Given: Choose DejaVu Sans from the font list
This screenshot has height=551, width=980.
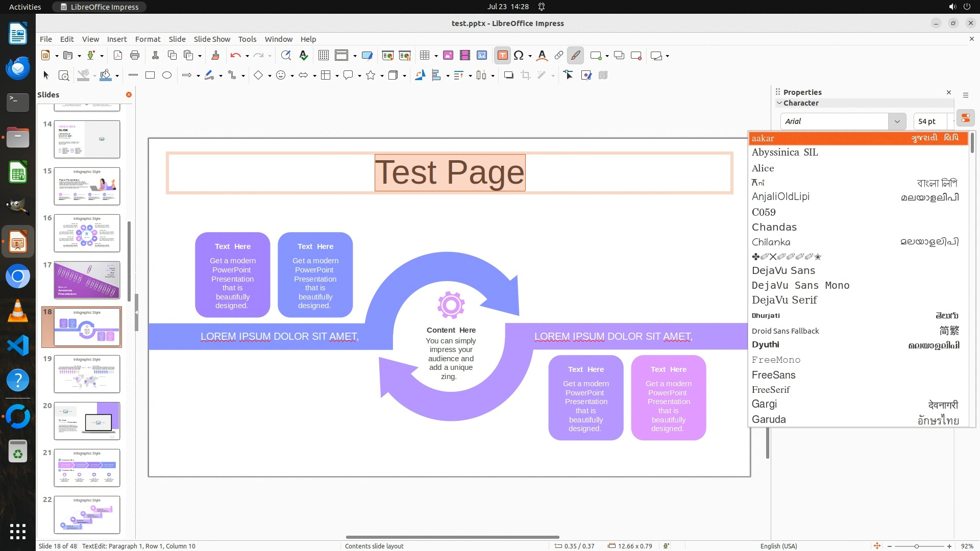Looking at the screenshot, I should pos(783,271).
